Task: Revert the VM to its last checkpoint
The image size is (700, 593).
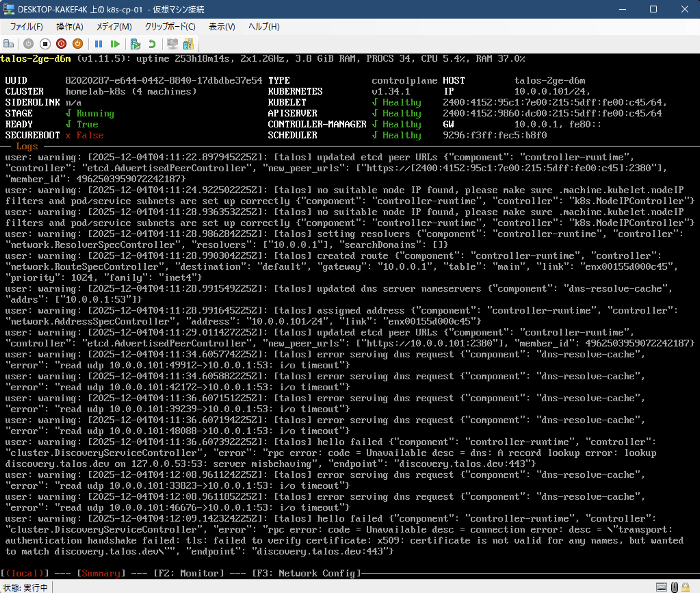Action: click(x=152, y=44)
